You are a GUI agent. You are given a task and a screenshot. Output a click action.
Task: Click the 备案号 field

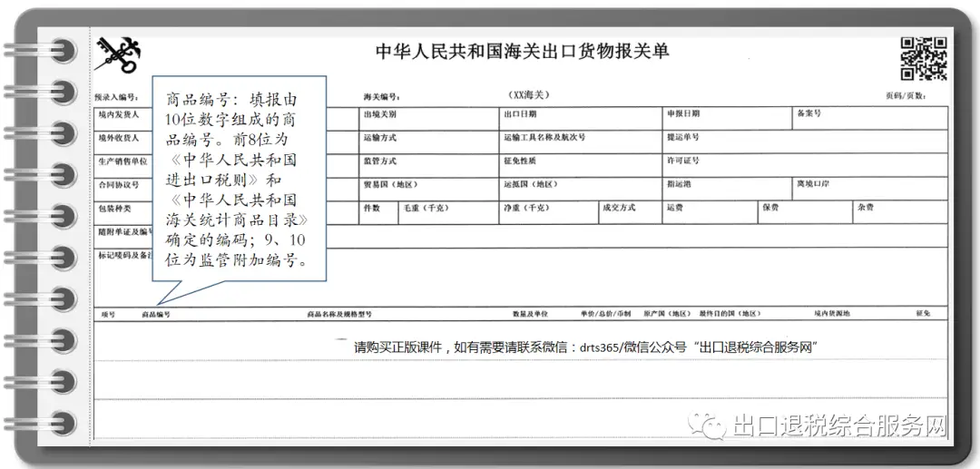click(x=870, y=119)
